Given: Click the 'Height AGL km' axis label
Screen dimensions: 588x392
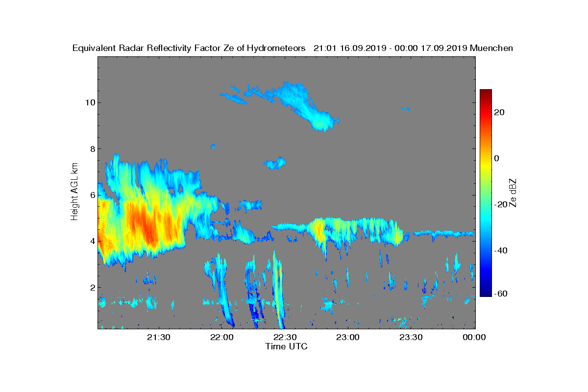Looking at the screenshot, I should click(x=74, y=193).
